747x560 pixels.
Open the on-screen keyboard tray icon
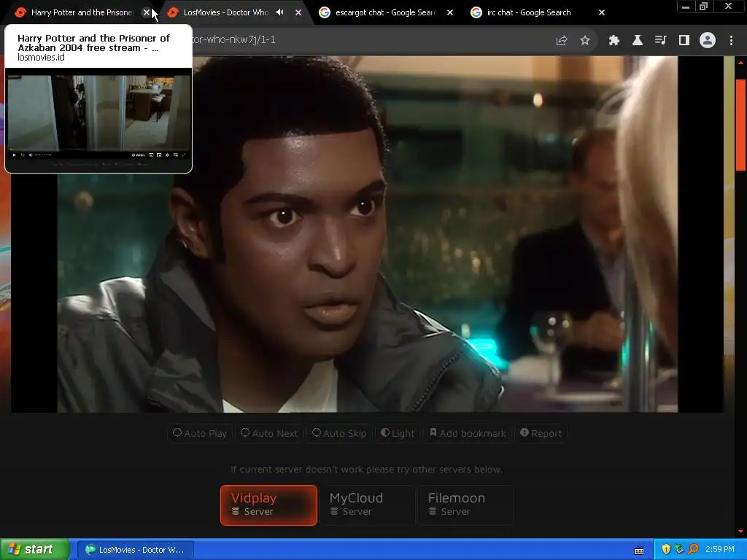click(639, 551)
